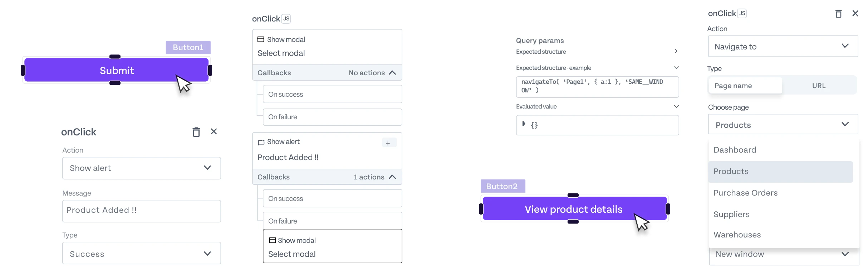Click the plus icon on Show alert card

(x=388, y=143)
